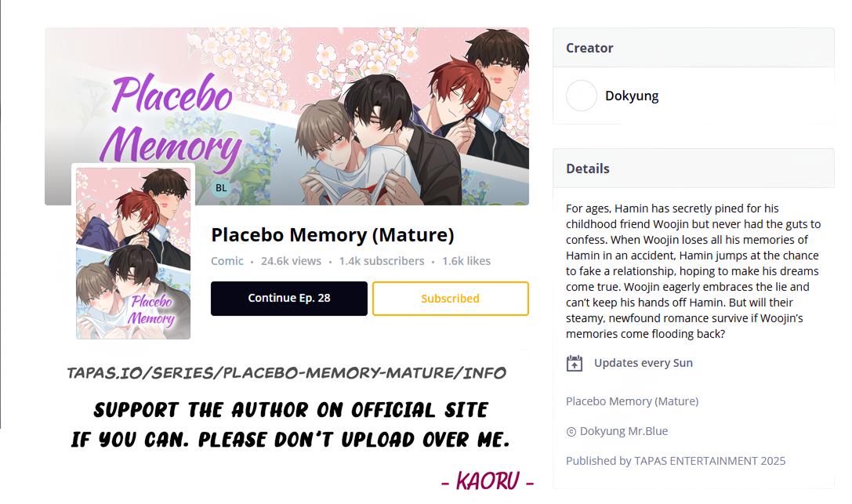Click the Placebo Memory (Mature) title heading
The image size is (852, 504).
[332, 234]
